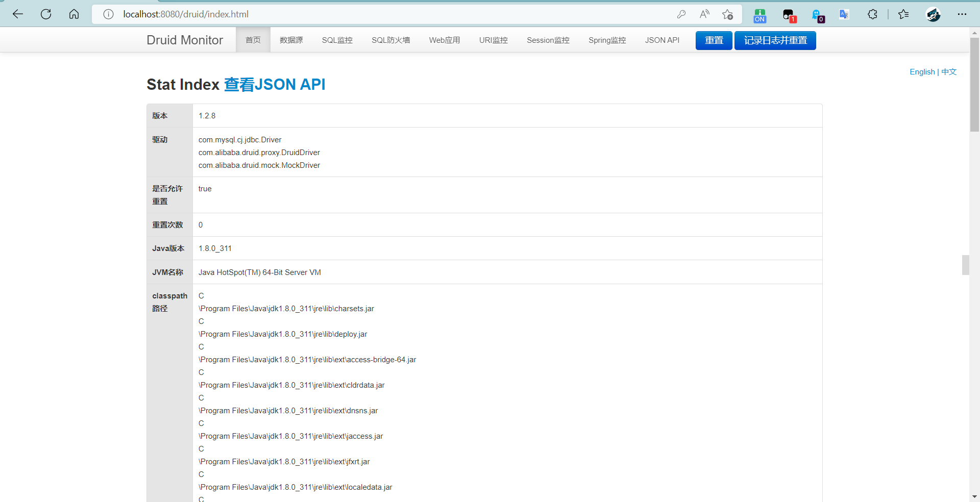Select com.mysql.cj.jdbc.Driver text

tap(240, 140)
